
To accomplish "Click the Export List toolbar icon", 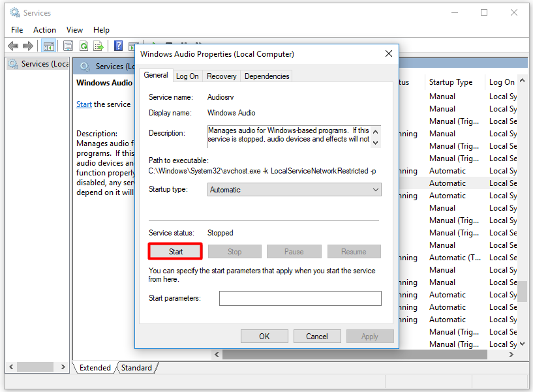I will pos(99,46).
